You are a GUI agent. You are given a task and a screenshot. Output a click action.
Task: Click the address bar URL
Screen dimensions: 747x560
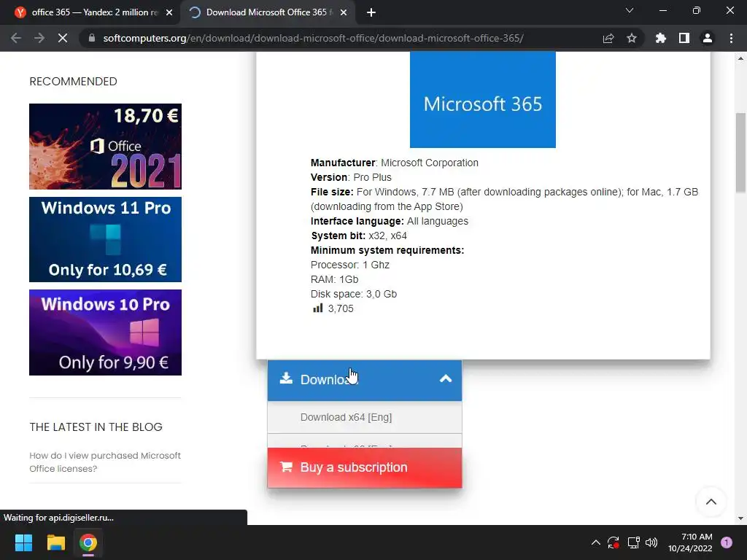tap(313, 38)
